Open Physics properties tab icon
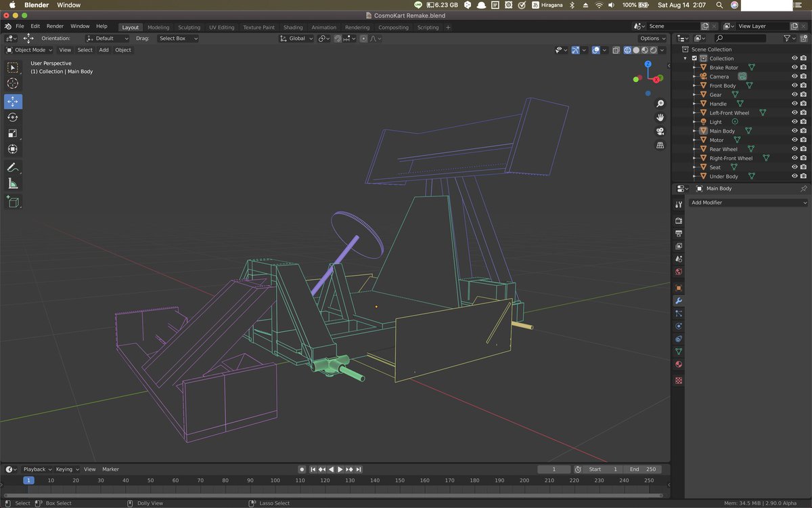812x508 pixels. point(679,326)
